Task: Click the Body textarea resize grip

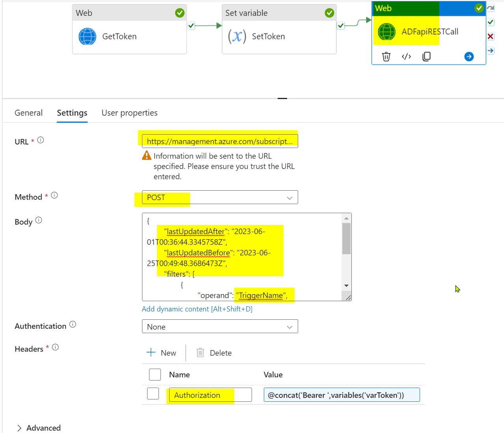Action: pos(348,298)
